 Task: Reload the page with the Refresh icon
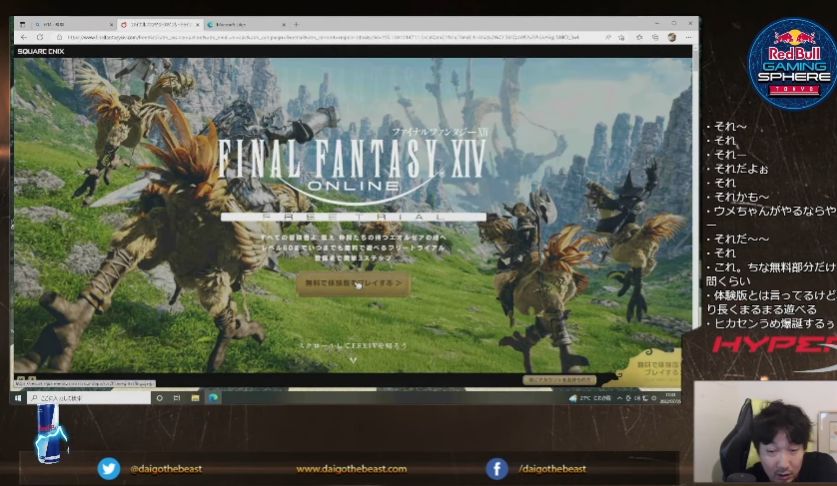click(x=40, y=37)
